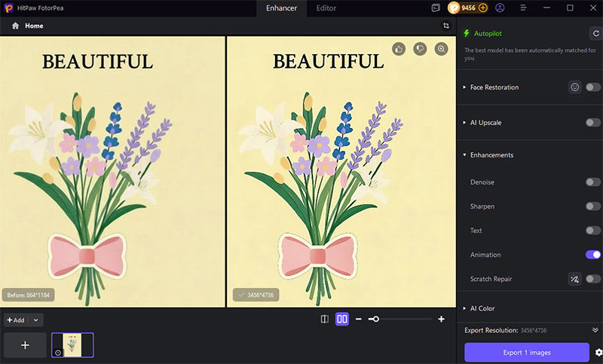Screen dimensions: 603x364
Task: Enable the Text enhancement toggle
Action: pos(593,231)
